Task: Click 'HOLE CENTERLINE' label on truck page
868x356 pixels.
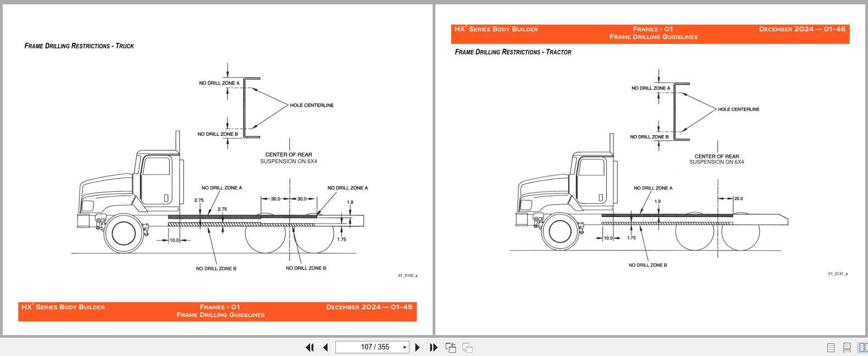Action: [311, 105]
